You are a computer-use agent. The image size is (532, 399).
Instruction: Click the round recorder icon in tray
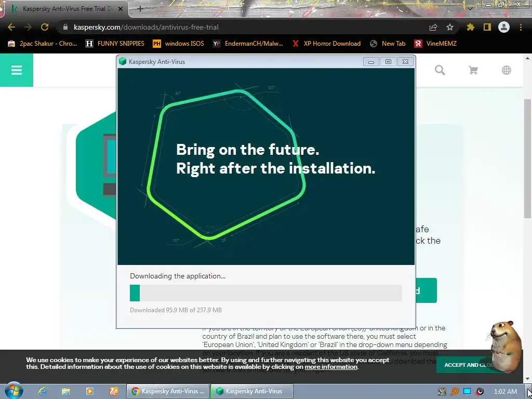[x=480, y=392]
